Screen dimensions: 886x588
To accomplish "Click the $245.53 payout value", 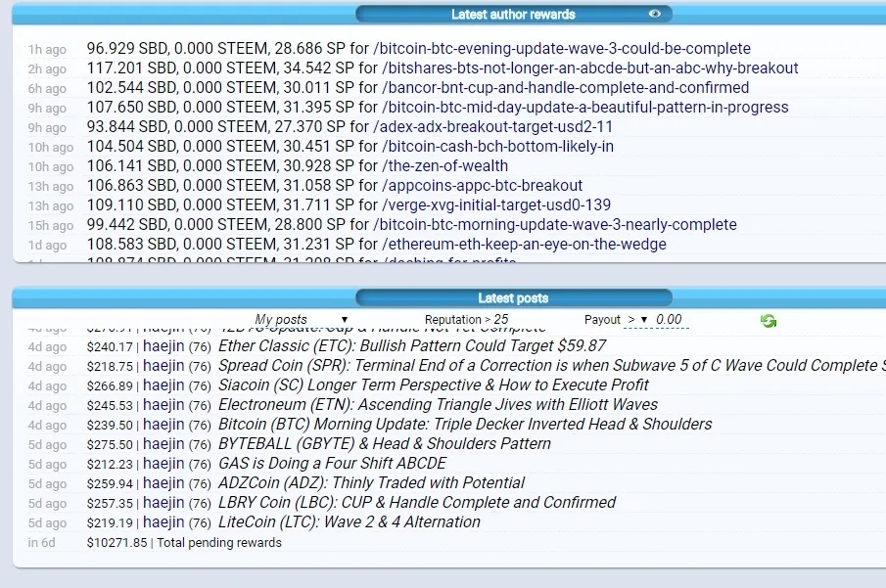I will pyautogui.click(x=110, y=406).
